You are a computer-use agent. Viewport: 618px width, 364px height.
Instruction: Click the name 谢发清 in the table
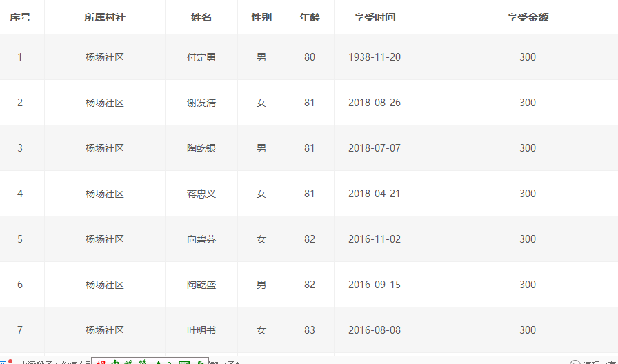(x=201, y=103)
